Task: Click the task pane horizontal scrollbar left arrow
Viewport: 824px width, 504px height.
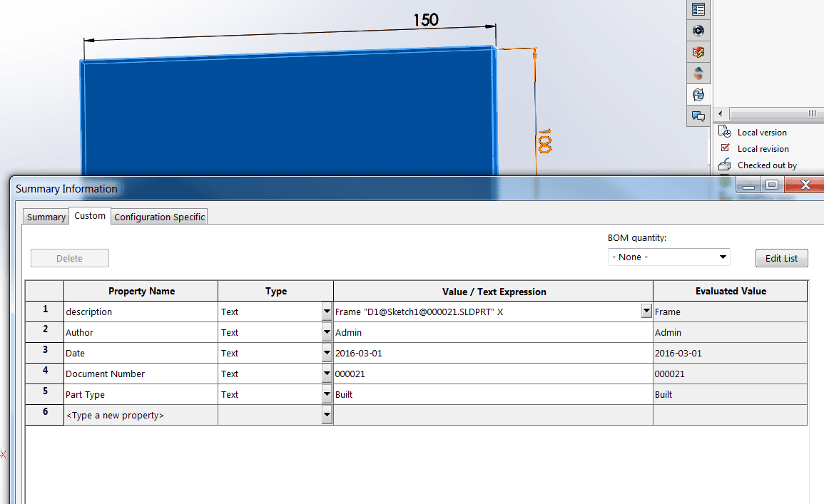Action: coord(721,114)
